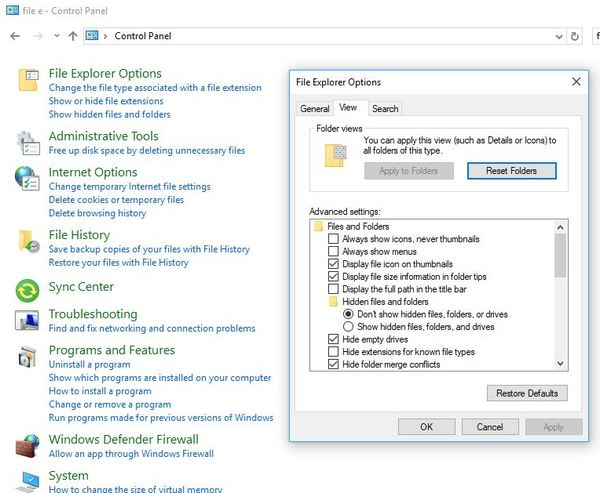
Task: Click OK in File Explorer Options
Action: 427,427
